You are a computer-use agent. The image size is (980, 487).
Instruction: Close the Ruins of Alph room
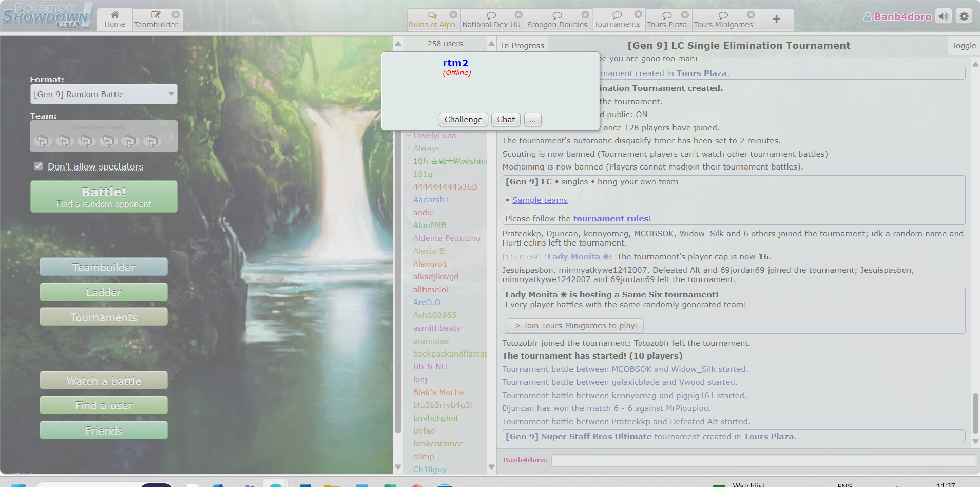point(453,14)
